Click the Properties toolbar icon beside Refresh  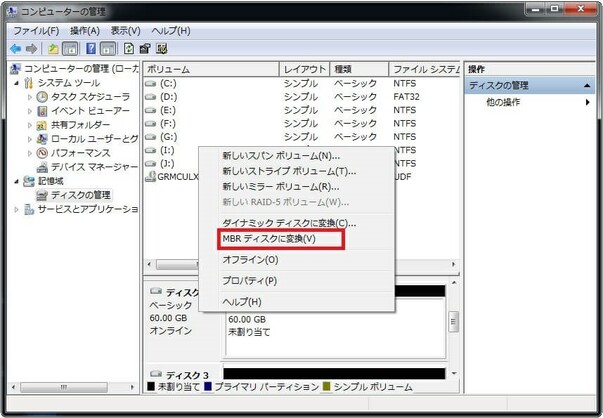145,49
